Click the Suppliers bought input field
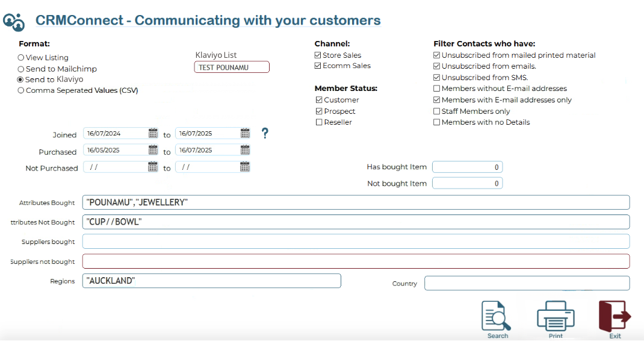This screenshot has width=644, height=341. click(356, 242)
